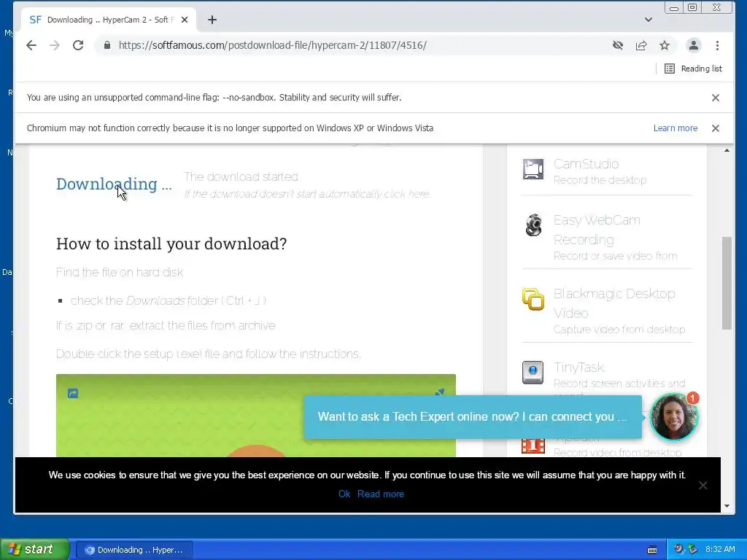Go back to the previous page
This screenshot has width=747, height=560.
click(31, 45)
